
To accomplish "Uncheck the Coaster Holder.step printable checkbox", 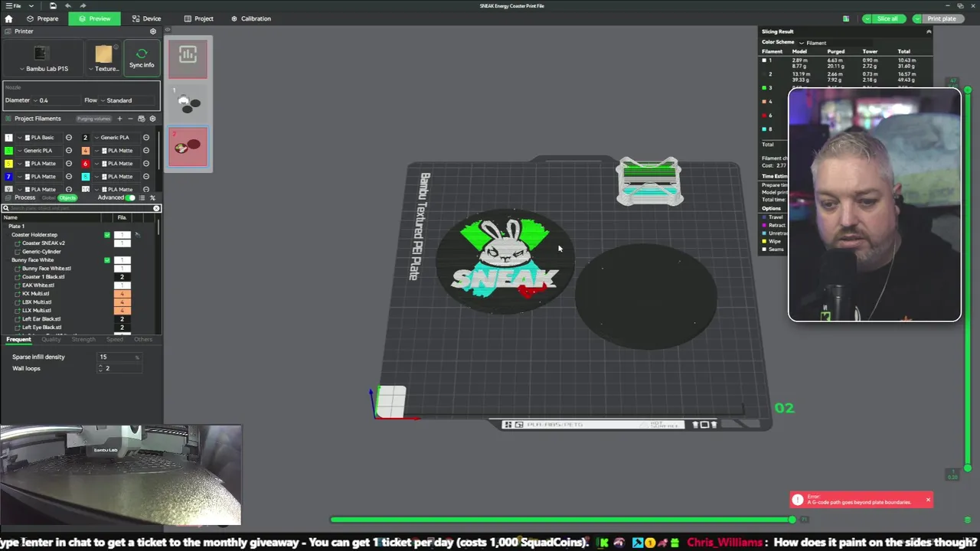I will 107,235.
